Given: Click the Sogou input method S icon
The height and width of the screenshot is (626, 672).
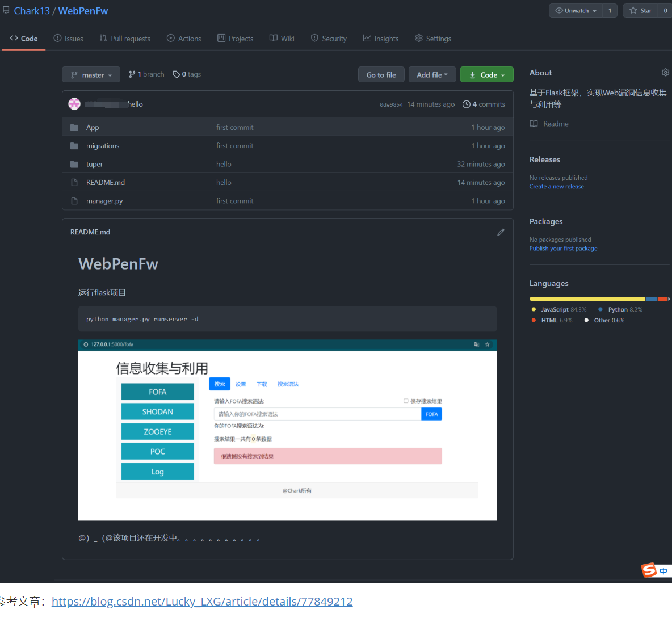Looking at the screenshot, I should click(648, 570).
